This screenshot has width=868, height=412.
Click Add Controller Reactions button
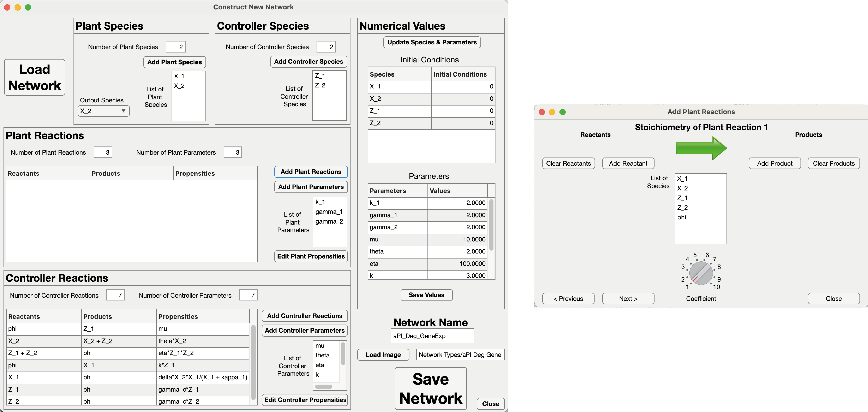point(305,316)
